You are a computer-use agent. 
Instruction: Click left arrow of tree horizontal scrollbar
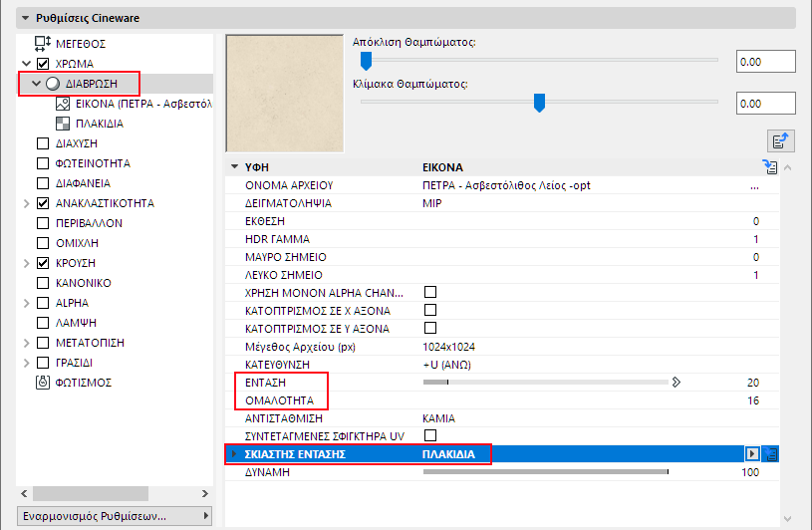tap(24, 494)
